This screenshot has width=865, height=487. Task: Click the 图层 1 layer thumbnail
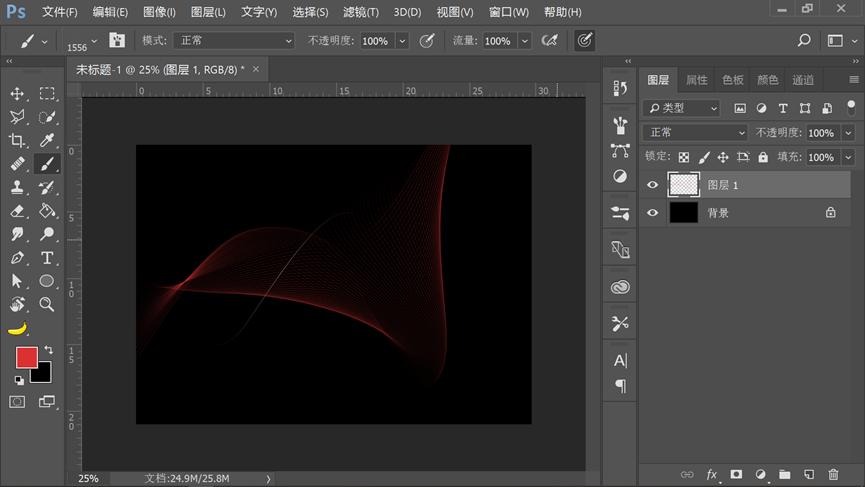click(x=684, y=185)
